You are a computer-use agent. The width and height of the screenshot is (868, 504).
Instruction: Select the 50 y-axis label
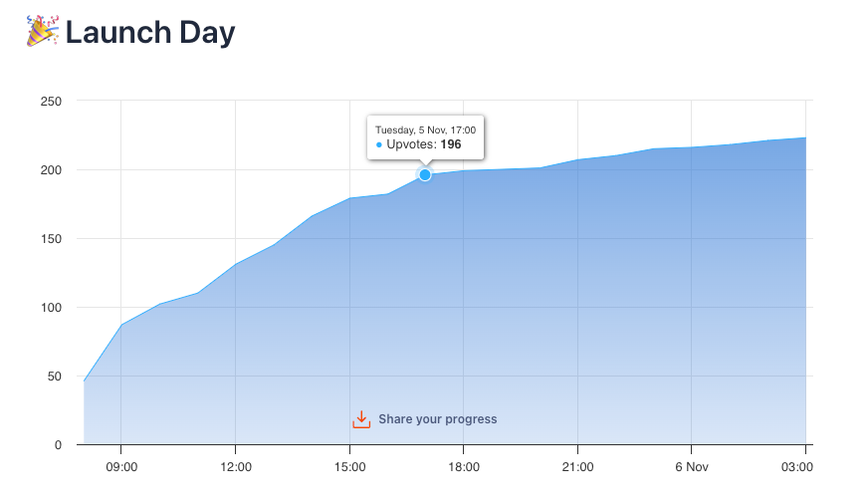pos(54,377)
